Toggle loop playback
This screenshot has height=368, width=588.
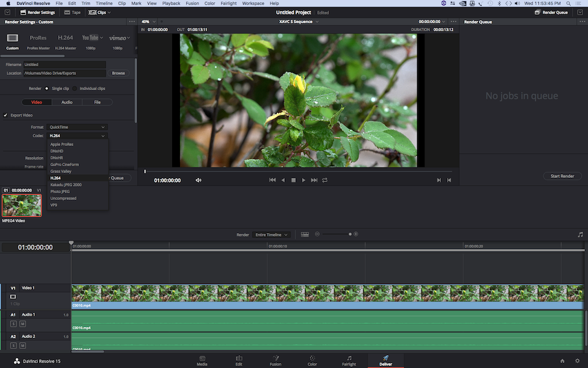[325, 180]
